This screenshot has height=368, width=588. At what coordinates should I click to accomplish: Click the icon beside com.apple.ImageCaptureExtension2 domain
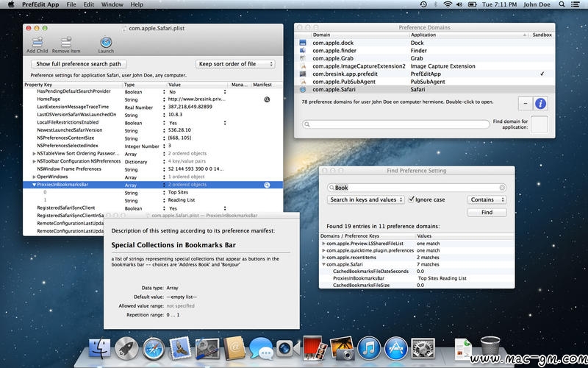303,66
